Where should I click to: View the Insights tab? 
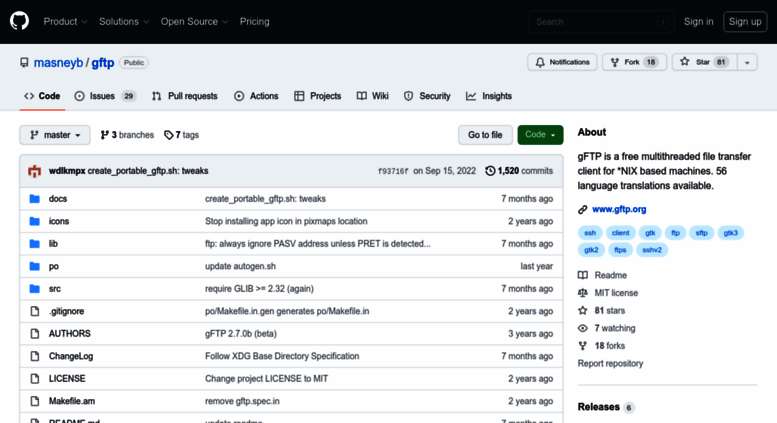489,96
